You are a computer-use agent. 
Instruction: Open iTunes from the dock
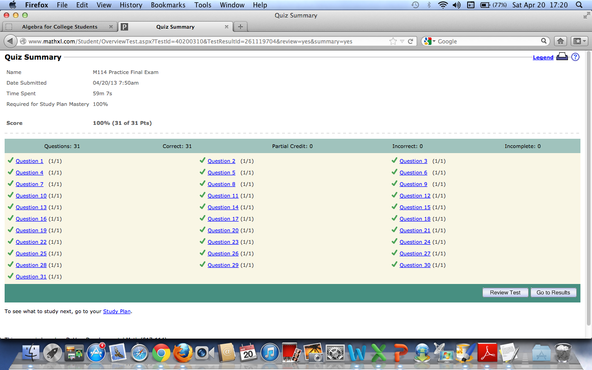pos(270,353)
